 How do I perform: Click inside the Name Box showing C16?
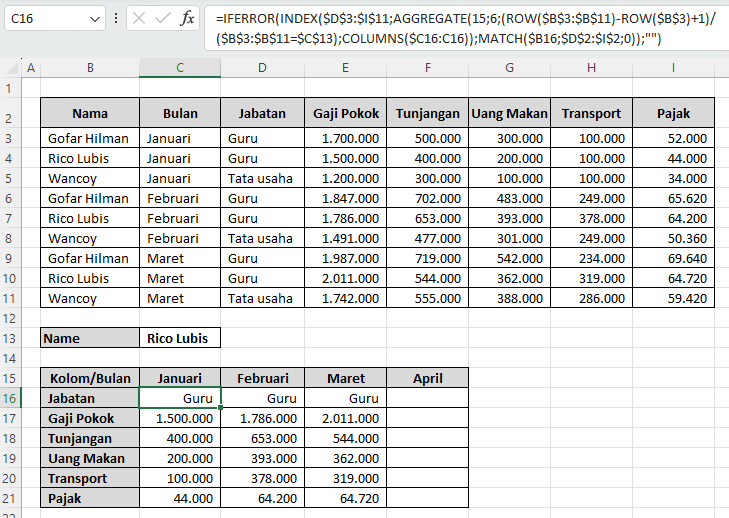pyautogui.click(x=45, y=19)
